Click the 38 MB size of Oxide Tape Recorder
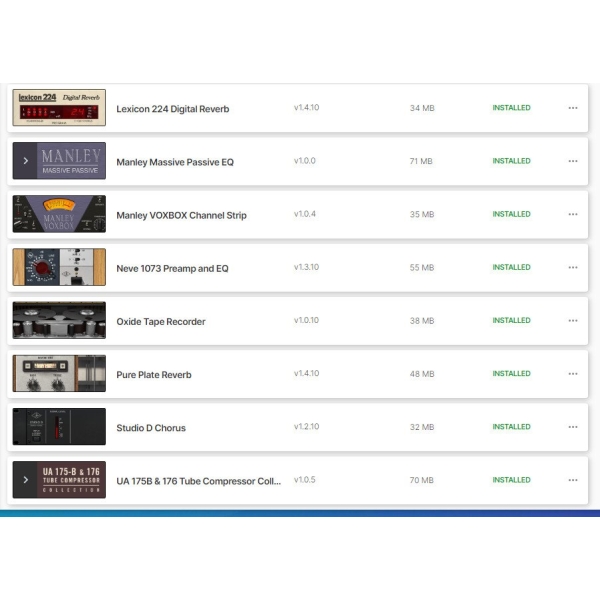Screen dimensions: 600x600 coord(422,321)
